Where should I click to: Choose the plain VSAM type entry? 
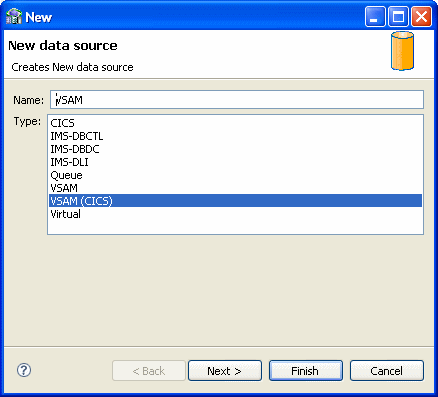click(x=235, y=188)
